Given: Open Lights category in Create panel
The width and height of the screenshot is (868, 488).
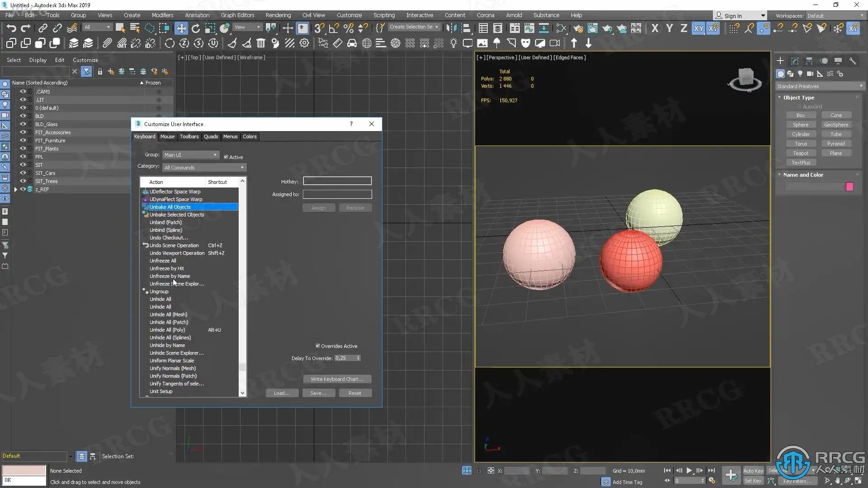Looking at the screenshot, I should coord(800,74).
